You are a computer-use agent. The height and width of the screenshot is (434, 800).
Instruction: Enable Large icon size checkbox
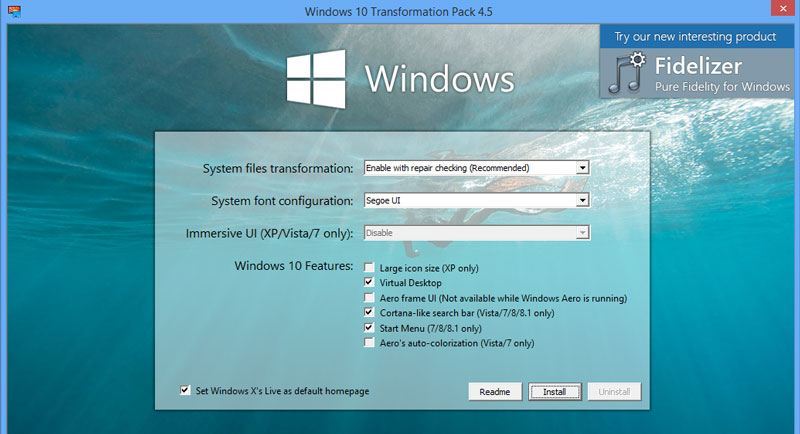pyautogui.click(x=369, y=267)
